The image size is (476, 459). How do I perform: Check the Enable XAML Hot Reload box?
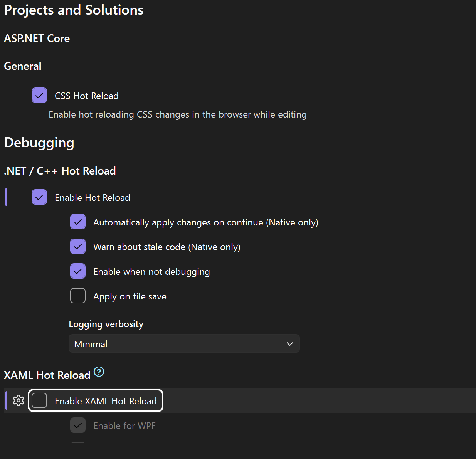(39, 400)
